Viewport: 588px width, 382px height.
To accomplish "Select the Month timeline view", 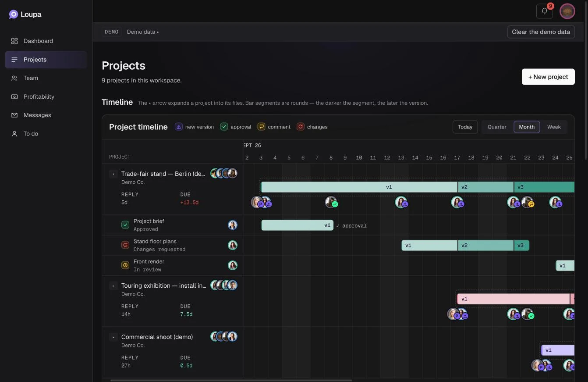I will point(527,127).
